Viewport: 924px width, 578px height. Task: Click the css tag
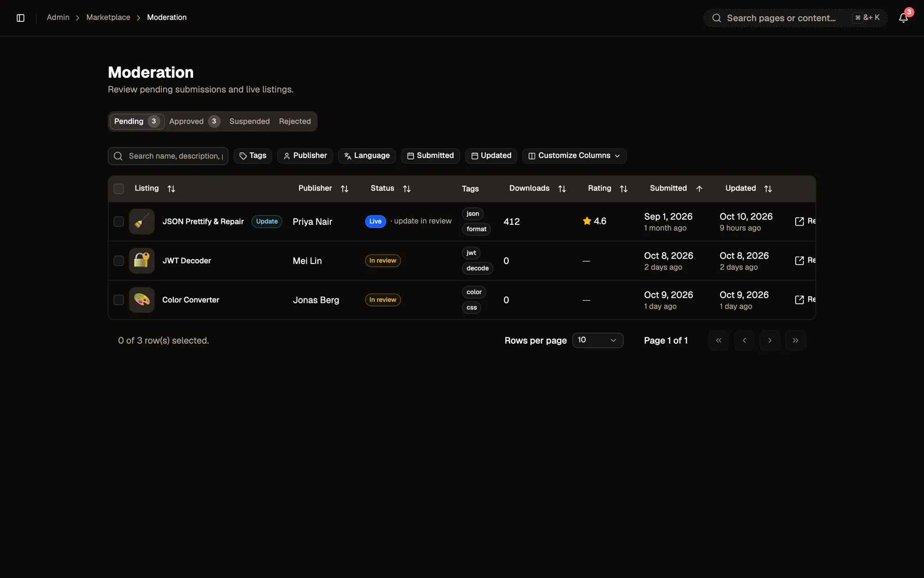[x=472, y=307]
